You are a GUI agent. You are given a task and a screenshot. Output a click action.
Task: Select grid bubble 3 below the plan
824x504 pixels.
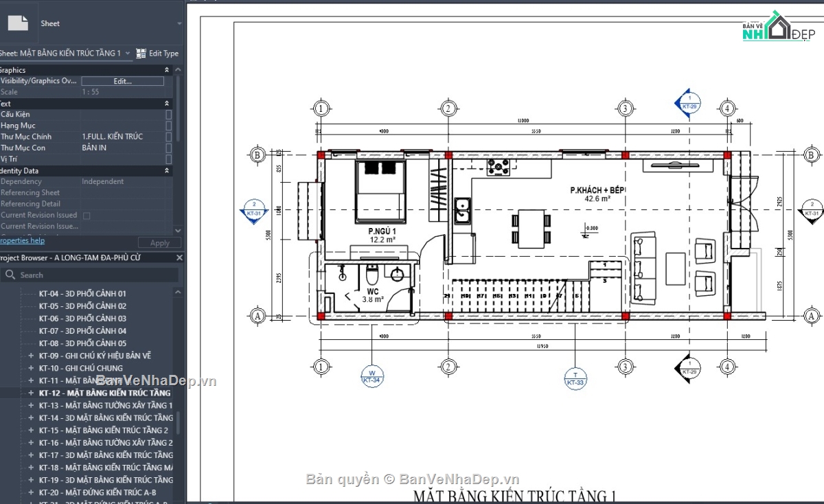(x=625, y=367)
